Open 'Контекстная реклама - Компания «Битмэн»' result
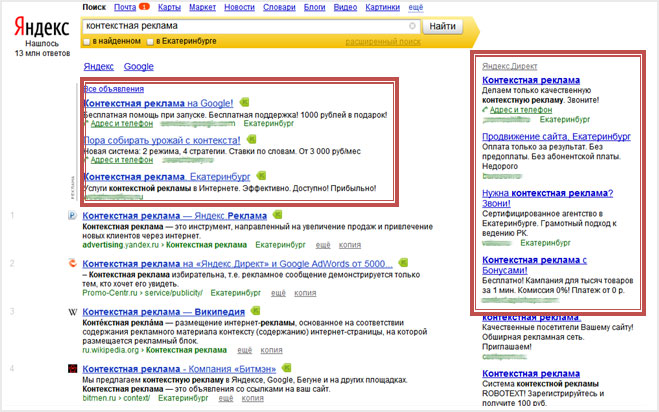 179,369
